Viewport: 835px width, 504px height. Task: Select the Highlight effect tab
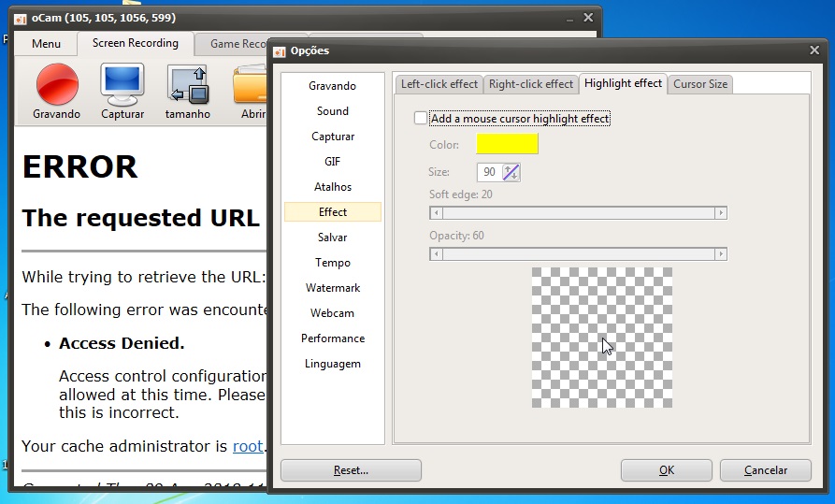pyautogui.click(x=623, y=83)
